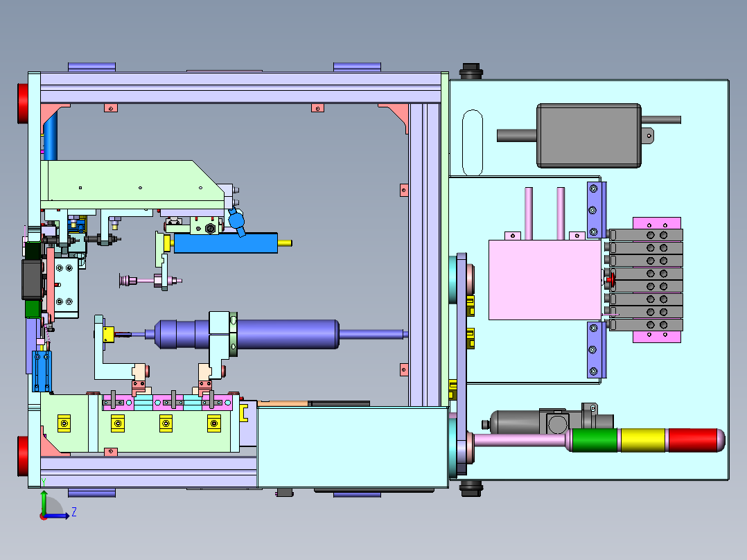Viewport: 747px width, 560px height.
Task: Pick the dark green block on left side
Action: [33, 309]
